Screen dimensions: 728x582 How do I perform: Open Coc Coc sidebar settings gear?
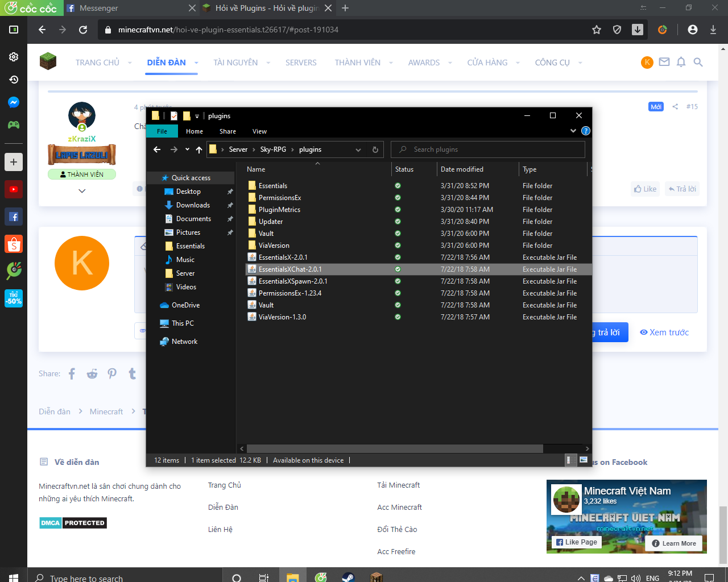point(14,57)
